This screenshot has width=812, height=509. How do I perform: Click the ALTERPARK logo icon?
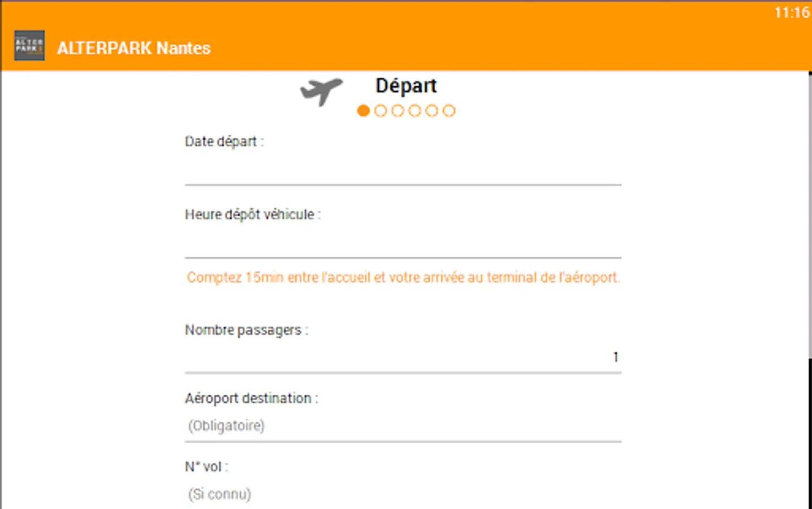pyautogui.click(x=29, y=46)
